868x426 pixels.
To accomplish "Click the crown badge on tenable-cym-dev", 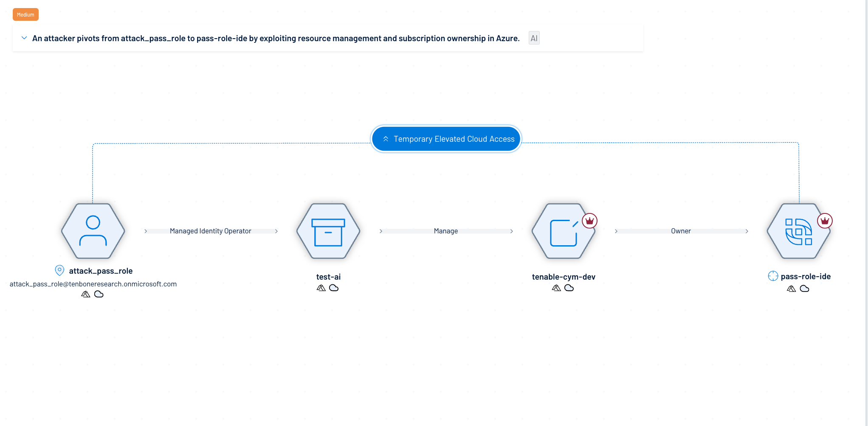I will click(589, 221).
